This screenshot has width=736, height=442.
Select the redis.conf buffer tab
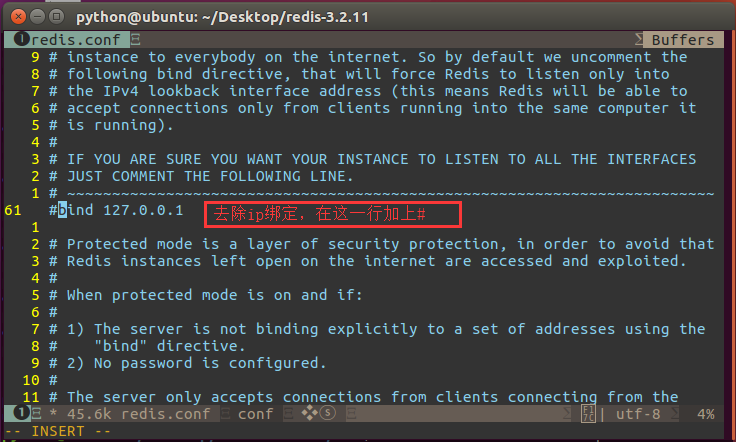[66, 39]
